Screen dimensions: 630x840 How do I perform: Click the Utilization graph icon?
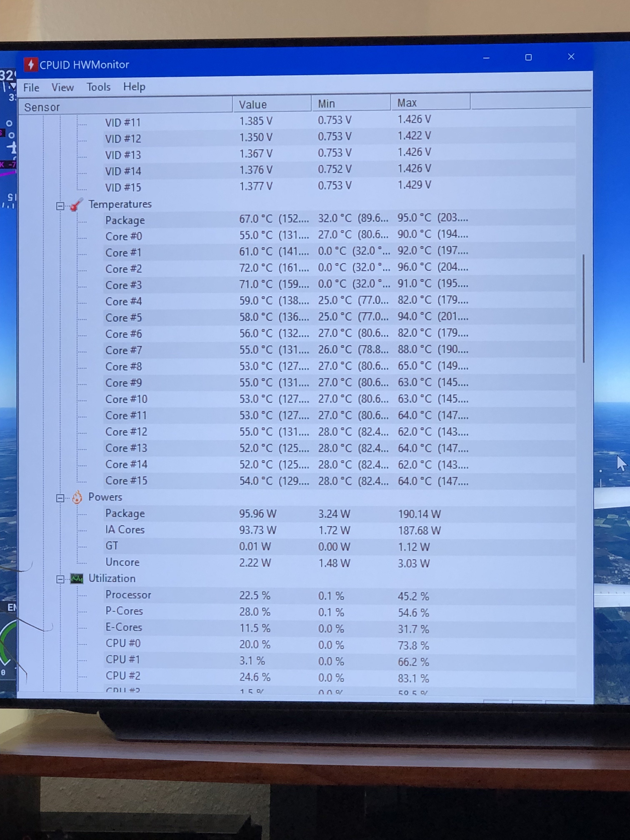coord(77,579)
